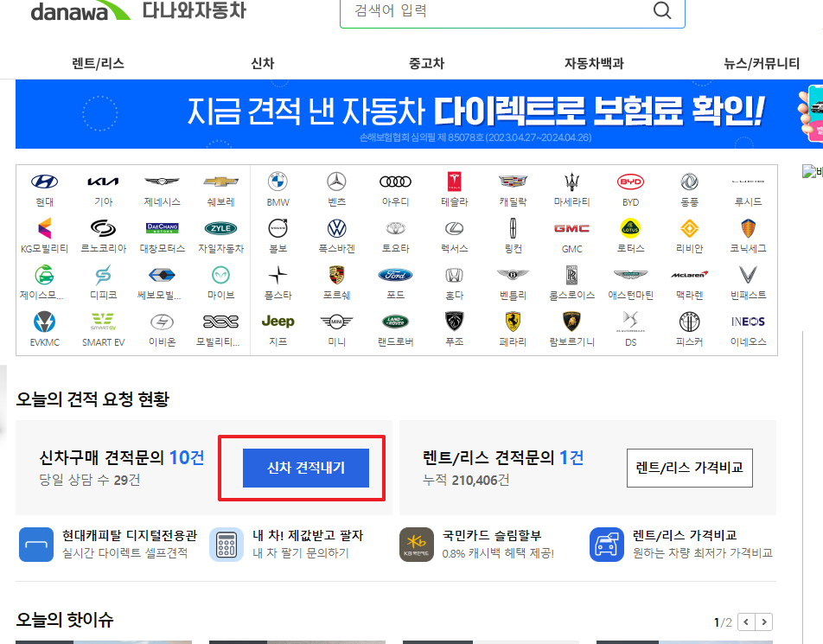Screen dimensions: 823x644
Task: Open the SMART EV logo
Action: pyautogui.click(x=103, y=322)
